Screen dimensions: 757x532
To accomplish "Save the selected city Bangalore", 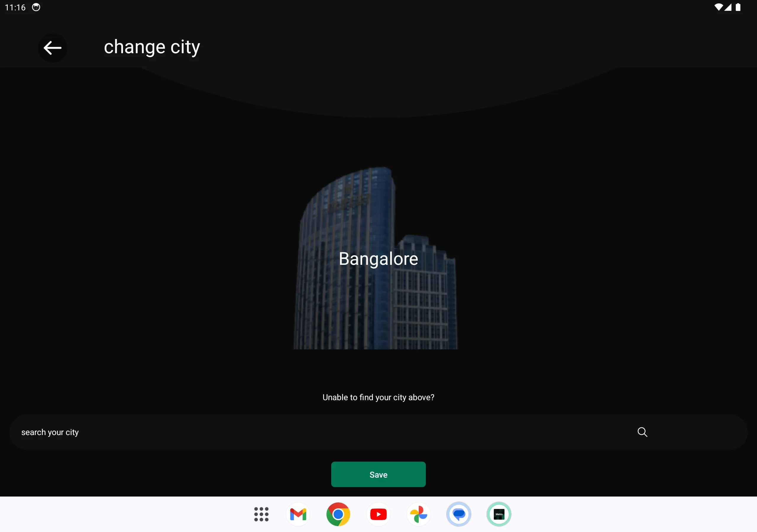I will coord(378,474).
